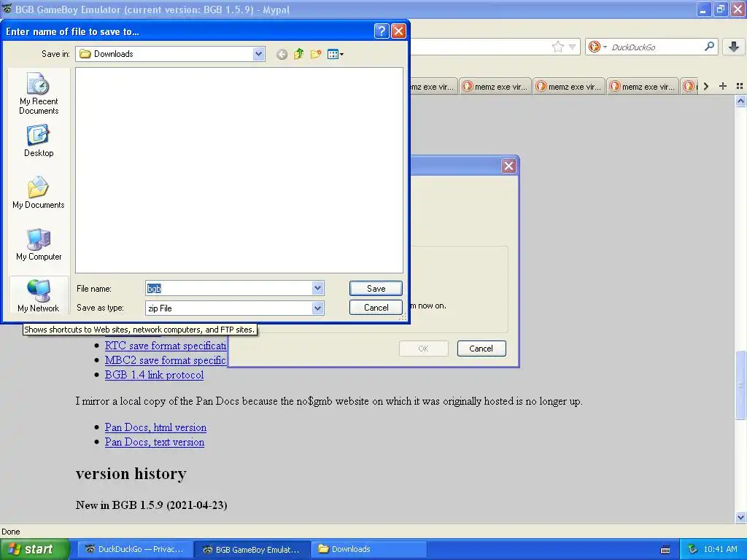Show all tabs grid button
The image size is (747, 560).
coord(740,86)
